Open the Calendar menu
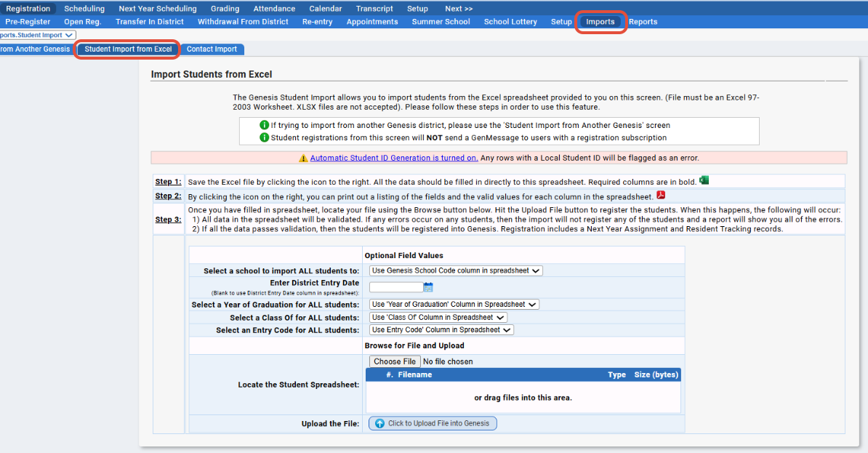 point(326,8)
